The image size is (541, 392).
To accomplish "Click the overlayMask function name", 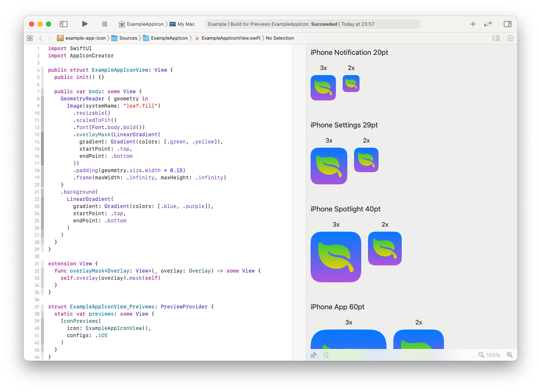I will pos(87,271).
